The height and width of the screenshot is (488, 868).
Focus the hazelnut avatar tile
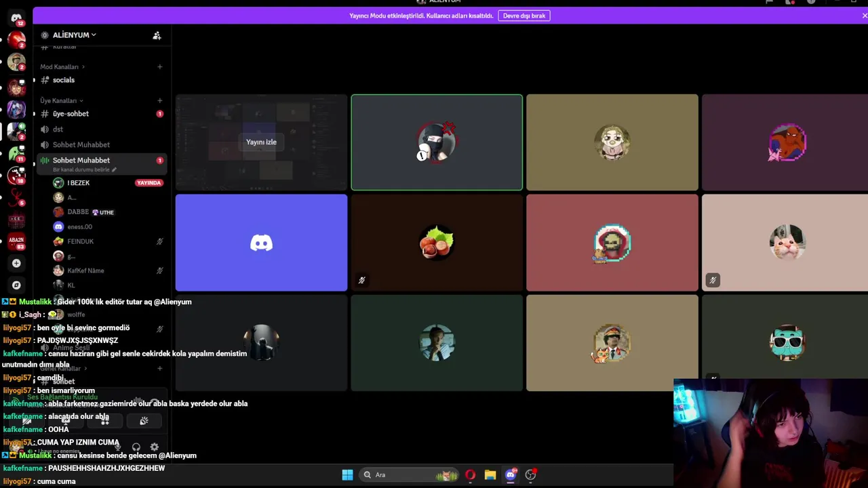tap(437, 243)
